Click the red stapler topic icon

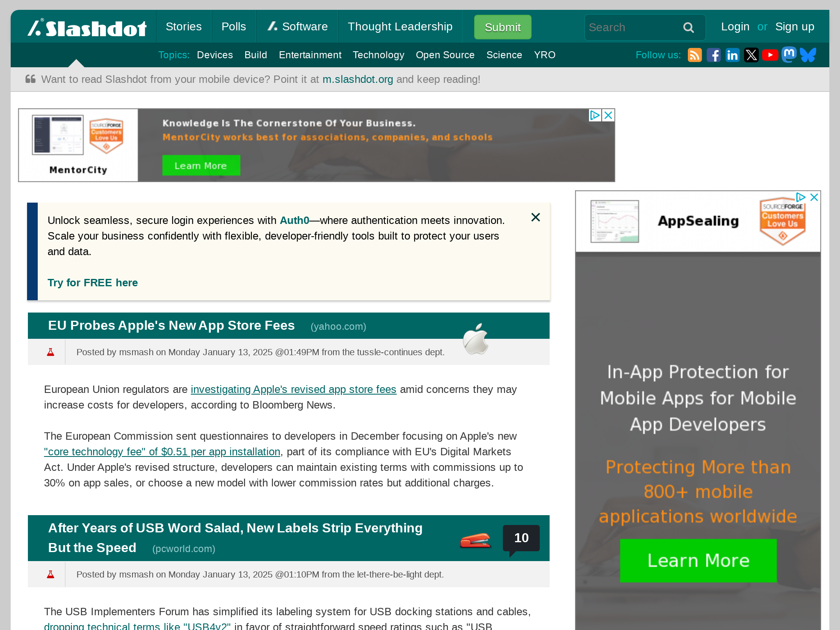point(475,540)
